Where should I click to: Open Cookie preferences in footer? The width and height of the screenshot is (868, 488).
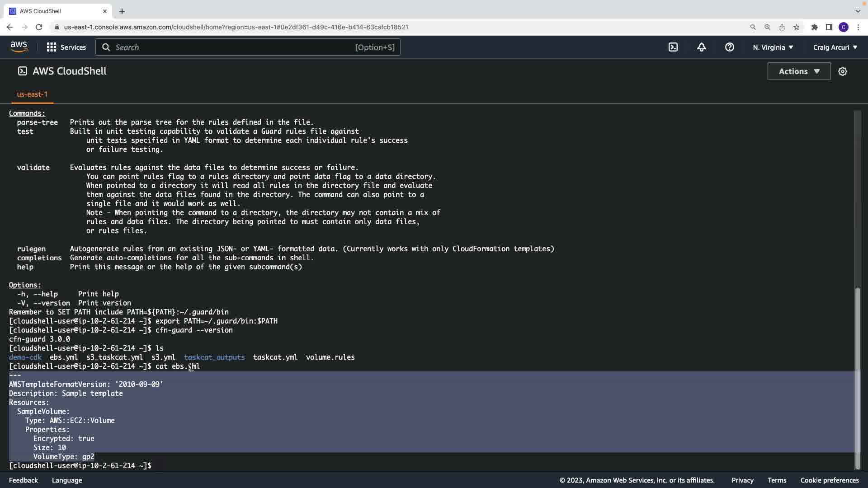[829, 480]
